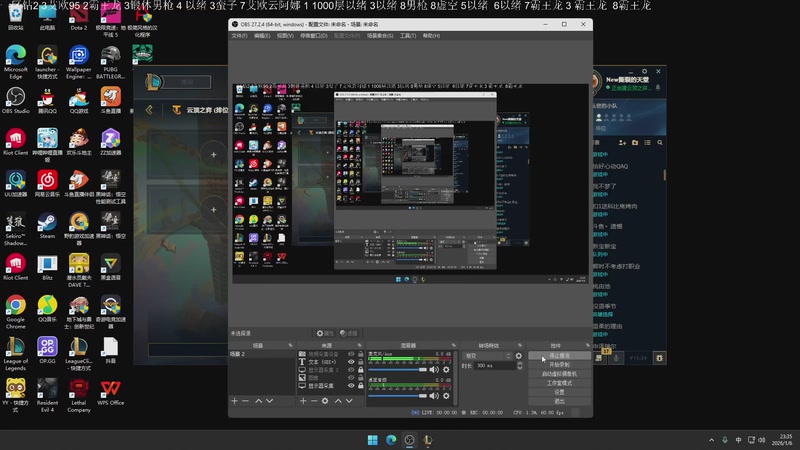This screenshot has height=450, width=800.
Task: Toggle visibility of 显示器采集 source
Action: 350,386
